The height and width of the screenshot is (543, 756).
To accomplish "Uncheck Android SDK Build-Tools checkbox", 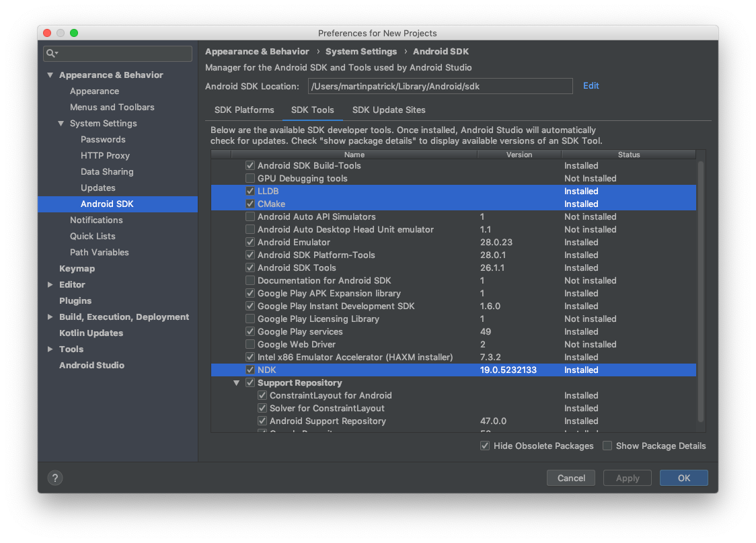I will (x=250, y=165).
